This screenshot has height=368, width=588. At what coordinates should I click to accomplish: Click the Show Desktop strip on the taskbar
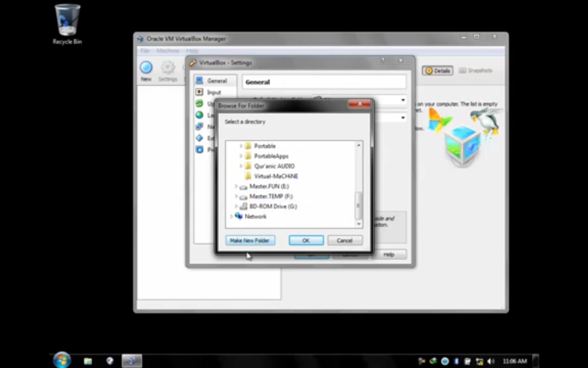point(536,361)
